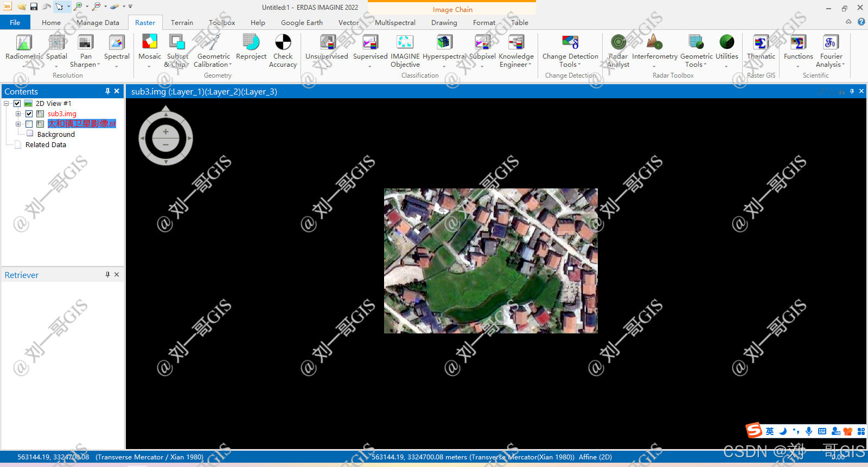Expand the sub3.img tree node
Screen dimensions: 868x467
18,113
